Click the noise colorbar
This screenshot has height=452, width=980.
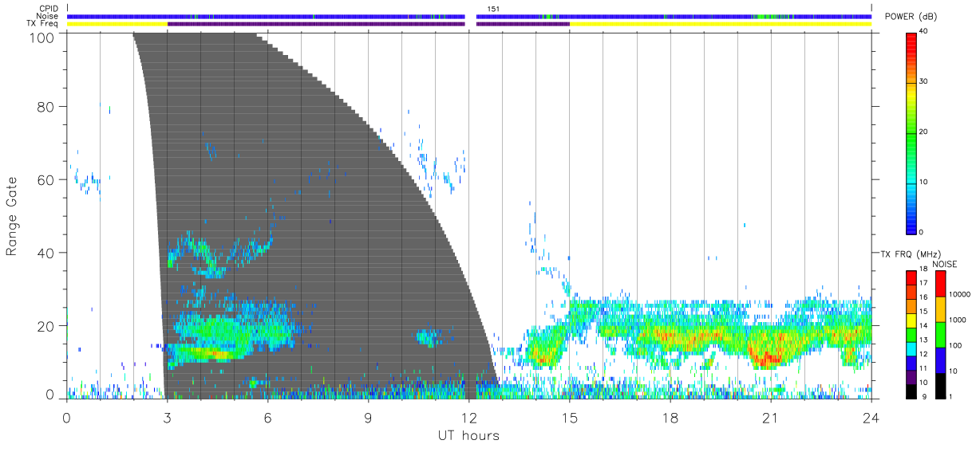[940, 335]
